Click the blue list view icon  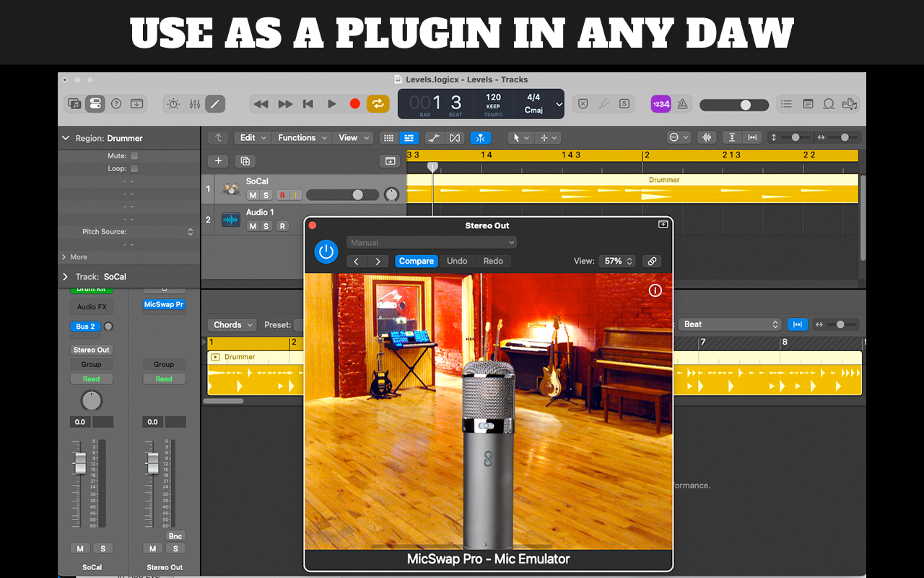(x=409, y=138)
